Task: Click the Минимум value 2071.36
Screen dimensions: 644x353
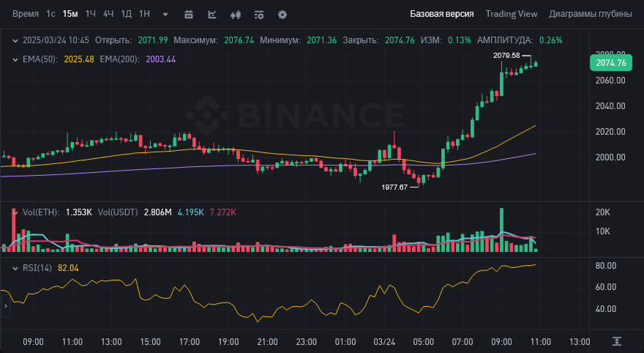Action: point(321,40)
